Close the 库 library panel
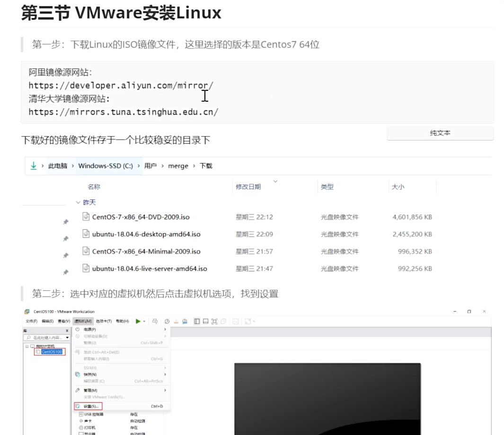Screen dimensions: 504x435 click(67, 331)
